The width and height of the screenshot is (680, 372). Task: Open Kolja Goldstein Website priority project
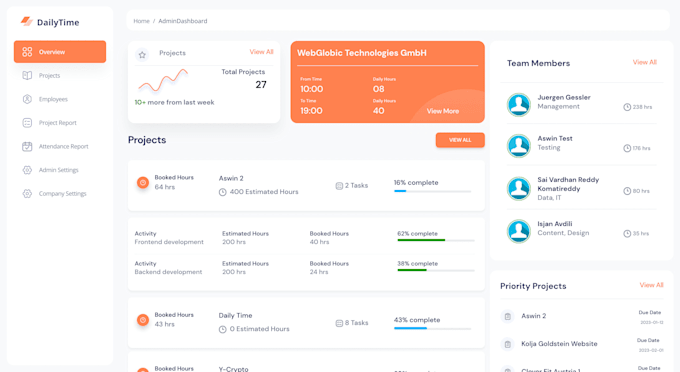click(x=559, y=344)
